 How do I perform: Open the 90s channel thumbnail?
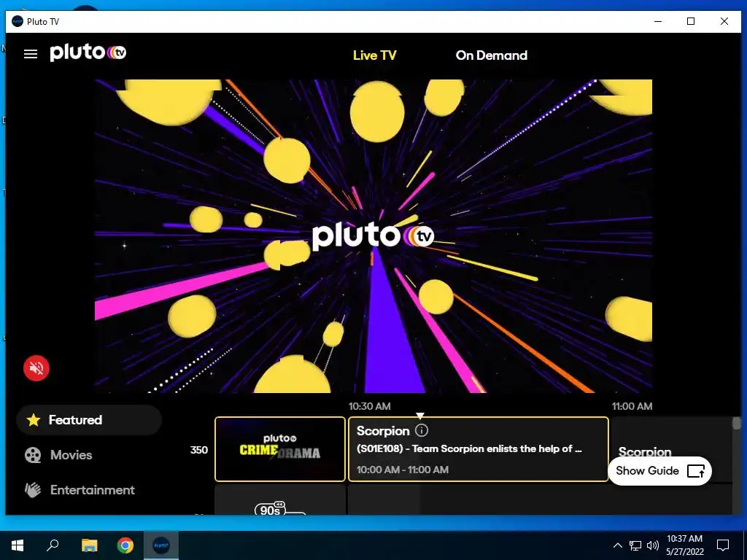pos(280,500)
